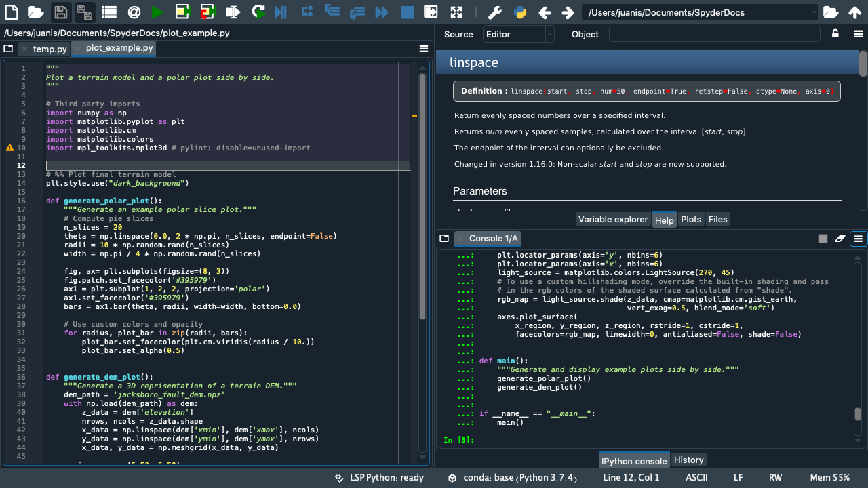This screenshot has width=868, height=488.
Task: Click the Mem 55% status indicator
Action: pos(830,478)
